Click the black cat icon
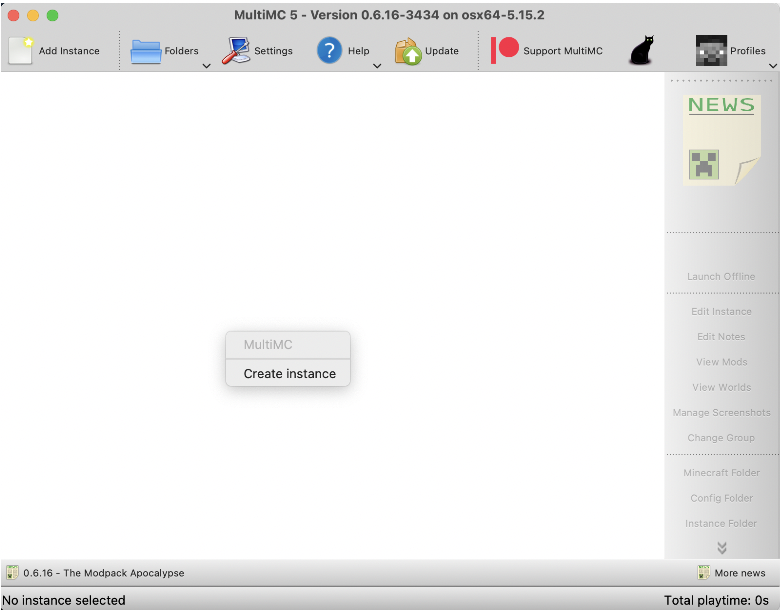The height and width of the screenshot is (610, 780). 642,50
